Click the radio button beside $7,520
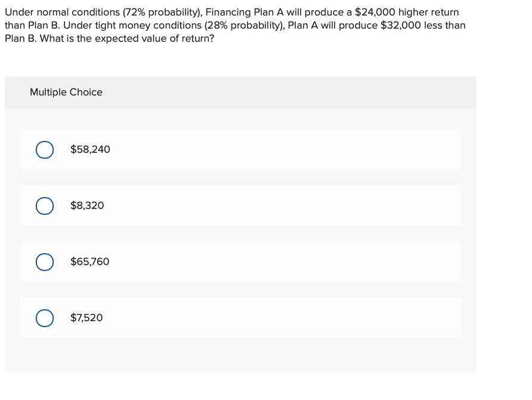 click(x=45, y=318)
